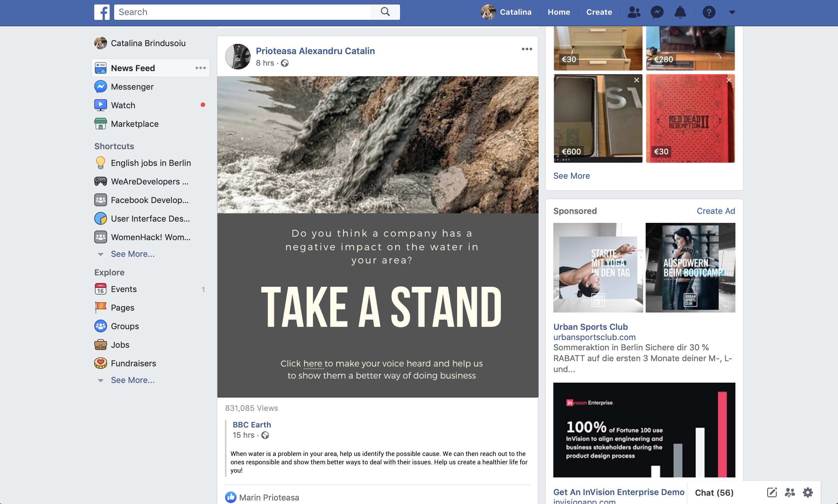838x504 pixels.
Task: Open Messenger icon in top bar
Action: pos(657,12)
